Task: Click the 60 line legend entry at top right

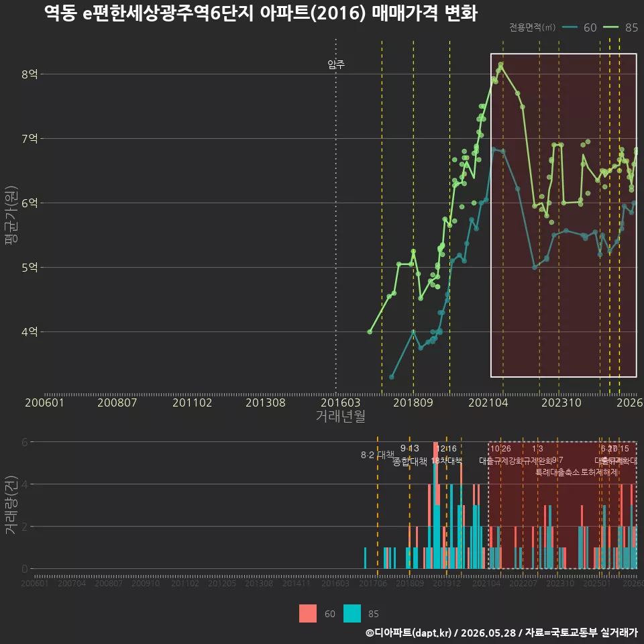Action: 579,28
